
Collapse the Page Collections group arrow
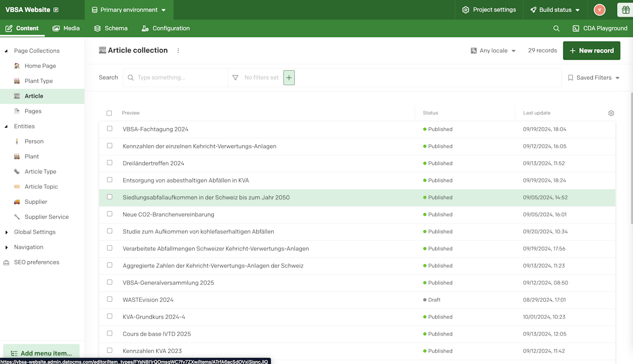click(x=6, y=51)
